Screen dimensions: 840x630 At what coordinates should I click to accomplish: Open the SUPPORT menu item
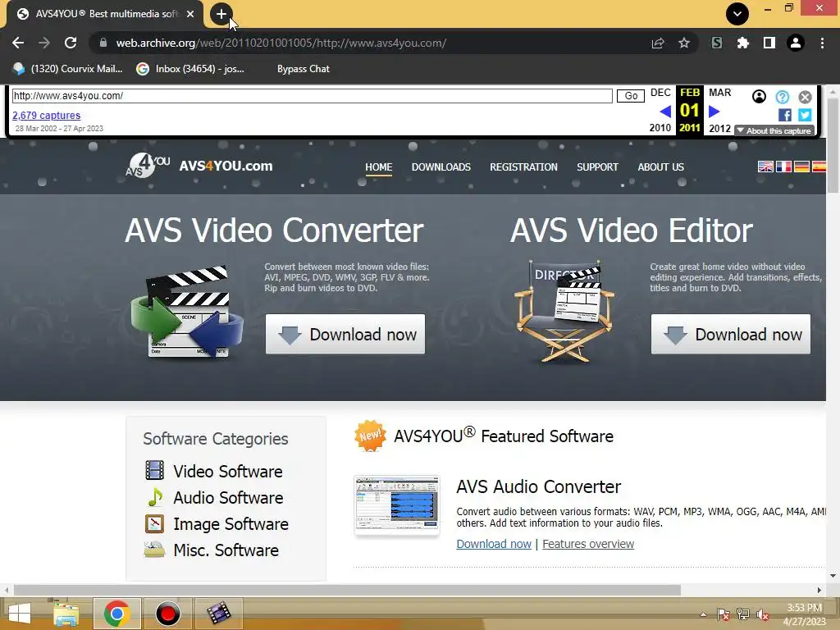tap(597, 167)
